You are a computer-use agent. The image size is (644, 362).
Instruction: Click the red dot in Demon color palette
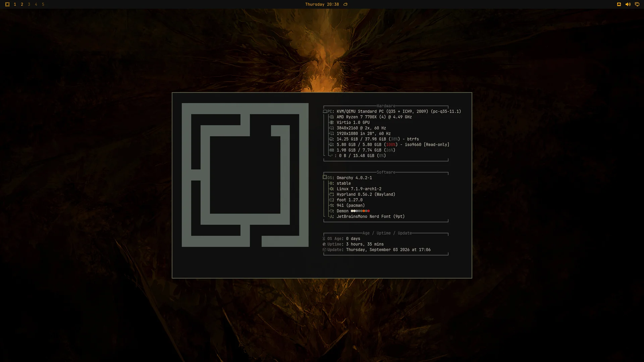(368, 211)
